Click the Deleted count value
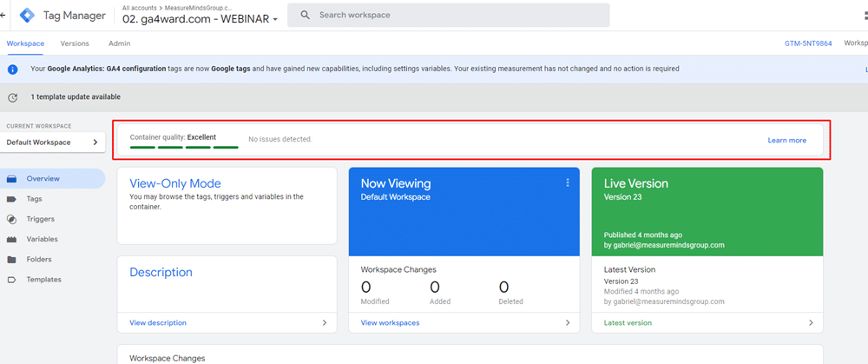Image resolution: width=868 pixels, height=364 pixels. click(503, 287)
